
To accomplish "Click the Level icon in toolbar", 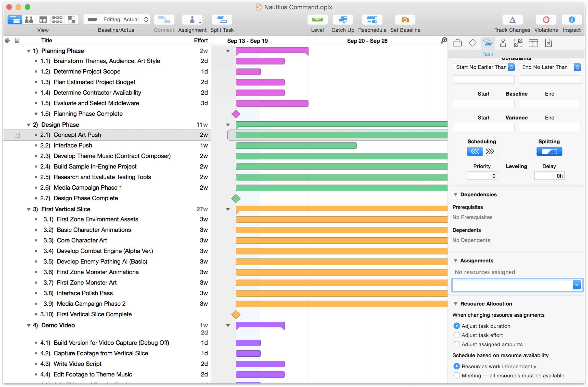I will tap(317, 20).
